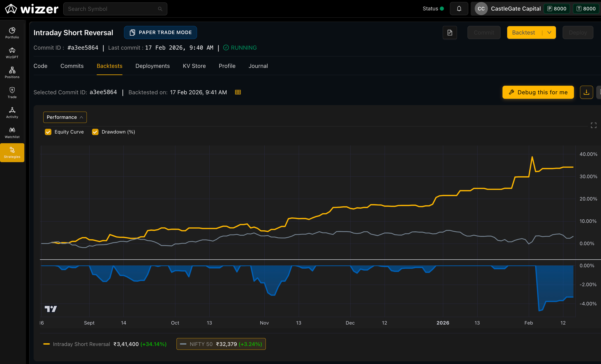Open the CastleGate Capital account menu
Viewport: 601px width, 364px height.
pos(508,9)
